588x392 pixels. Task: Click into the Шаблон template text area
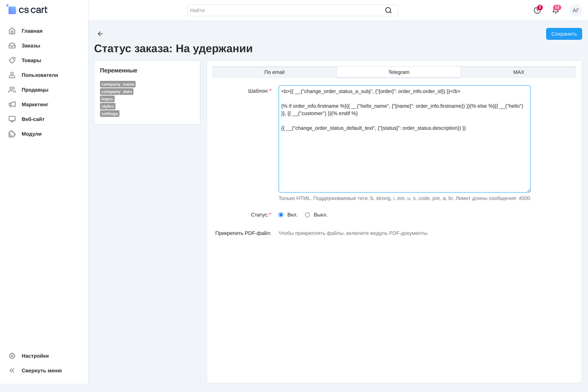click(x=405, y=139)
